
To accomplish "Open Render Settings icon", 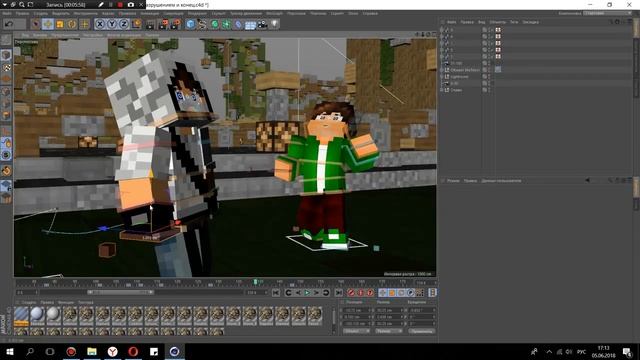I will click(x=176, y=24).
